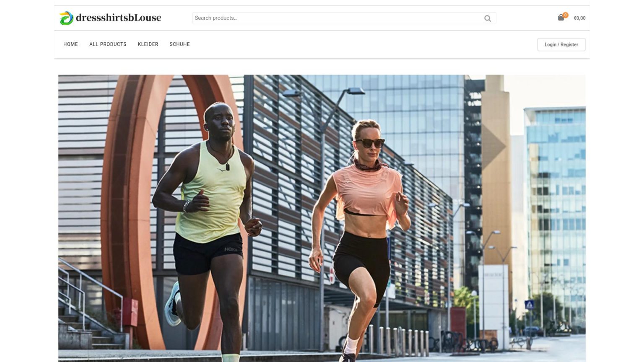Image resolution: width=644 pixels, height=362 pixels.
Task: Focus the Search products input field
Action: [x=335, y=18]
